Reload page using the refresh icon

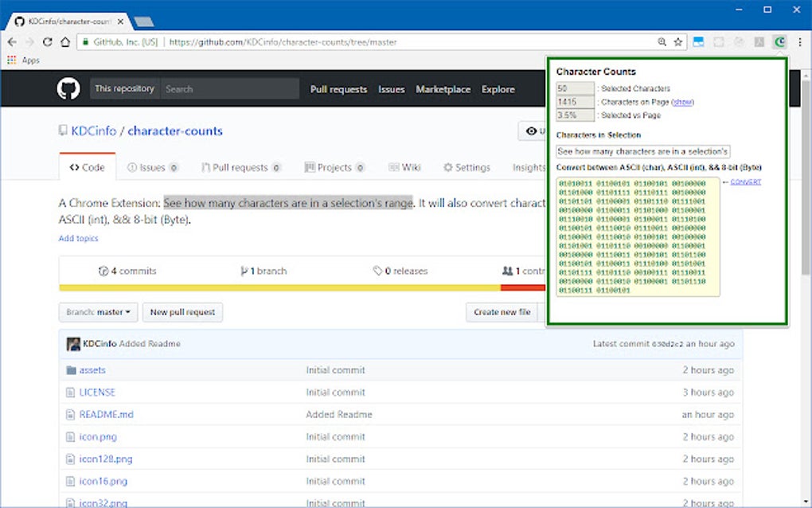tap(48, 42)
